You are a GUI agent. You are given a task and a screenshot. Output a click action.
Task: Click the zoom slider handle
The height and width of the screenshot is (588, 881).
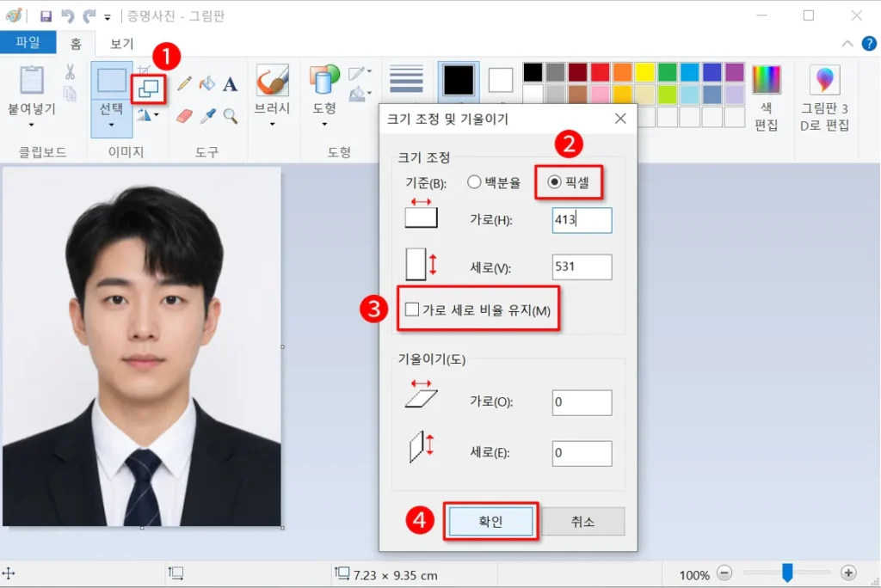[x=787, y=573]
